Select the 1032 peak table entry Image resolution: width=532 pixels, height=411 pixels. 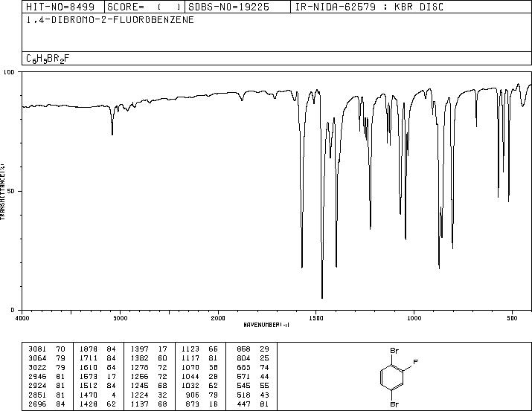pos(199,386)
